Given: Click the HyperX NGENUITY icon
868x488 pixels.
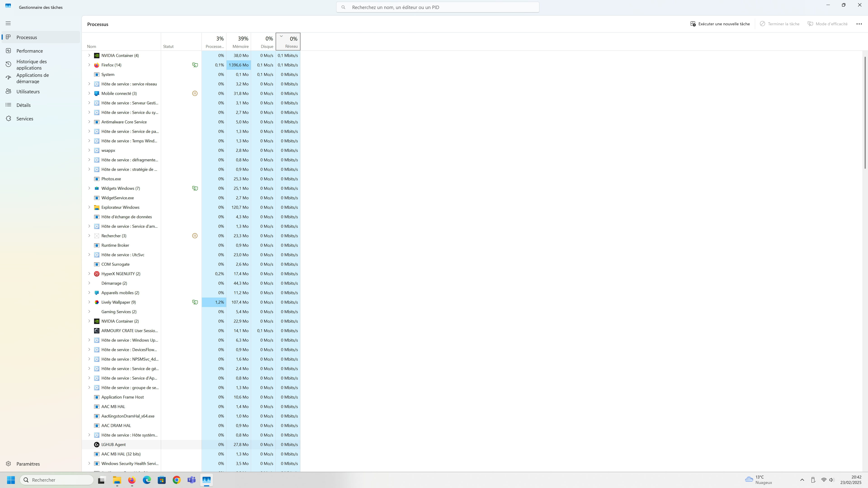Looking at the screenshot, I should (x=97, y=274).
